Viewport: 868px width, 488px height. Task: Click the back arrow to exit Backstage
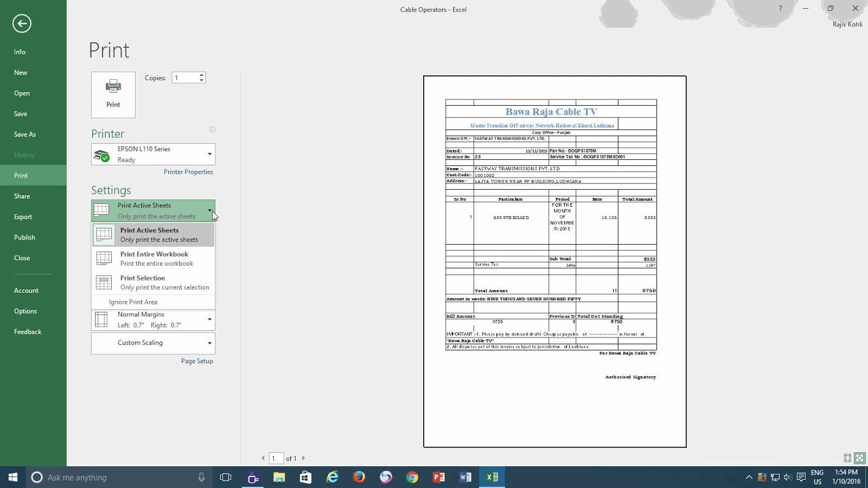[x=22, y=24]
